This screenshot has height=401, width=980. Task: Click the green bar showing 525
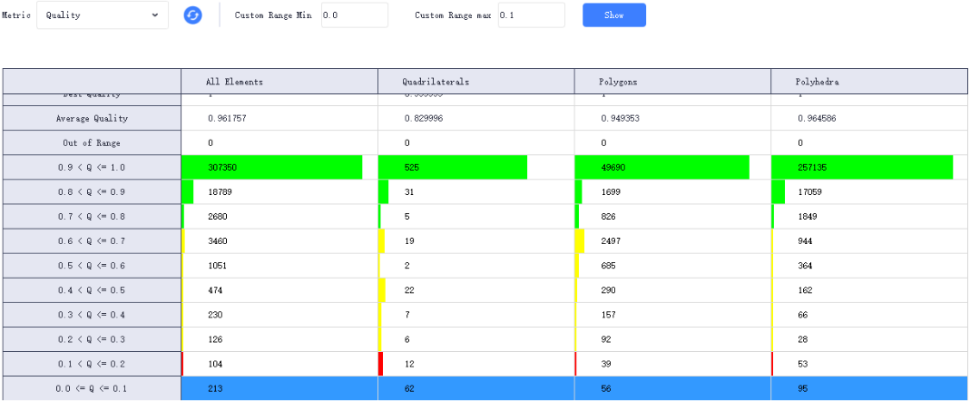pos(453,168)
